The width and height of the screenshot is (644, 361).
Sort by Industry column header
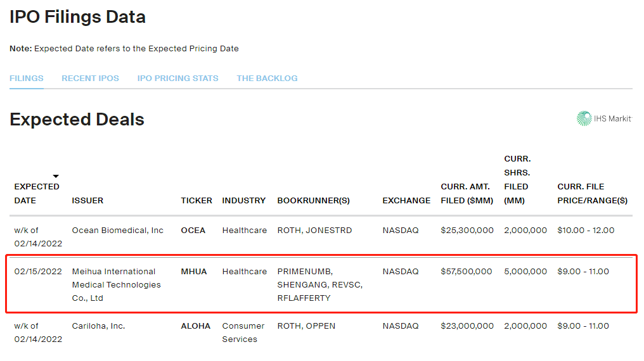[x=244, y=201]
